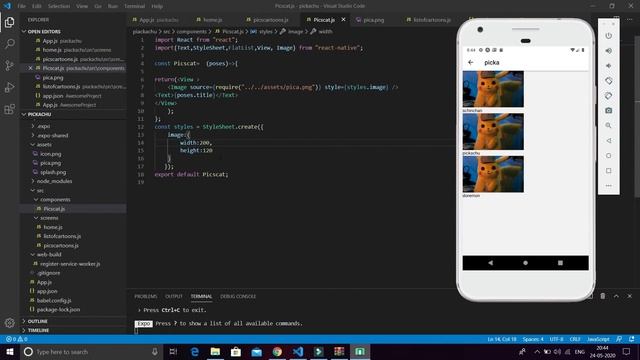This screenshot has height=360, width=640.
Task: Tap the doremon Pikachu image in app
Action: 493,174
